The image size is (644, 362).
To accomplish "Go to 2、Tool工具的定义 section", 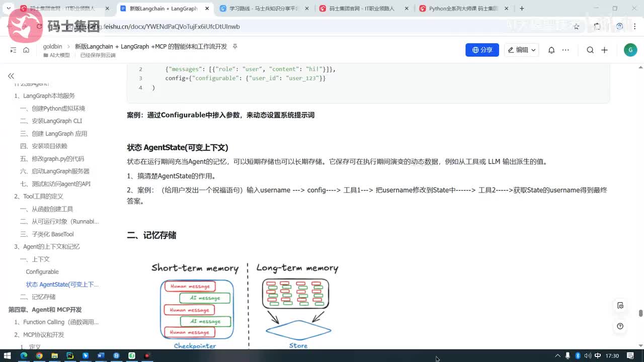I will tap(39, 196).
